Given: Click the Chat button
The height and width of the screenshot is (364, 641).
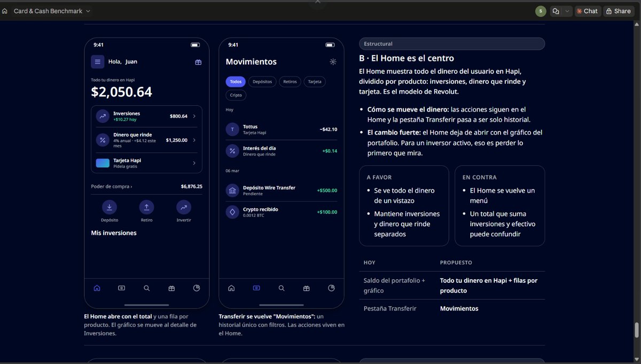Looking at the screenshot, I should [x=588, y=11].
